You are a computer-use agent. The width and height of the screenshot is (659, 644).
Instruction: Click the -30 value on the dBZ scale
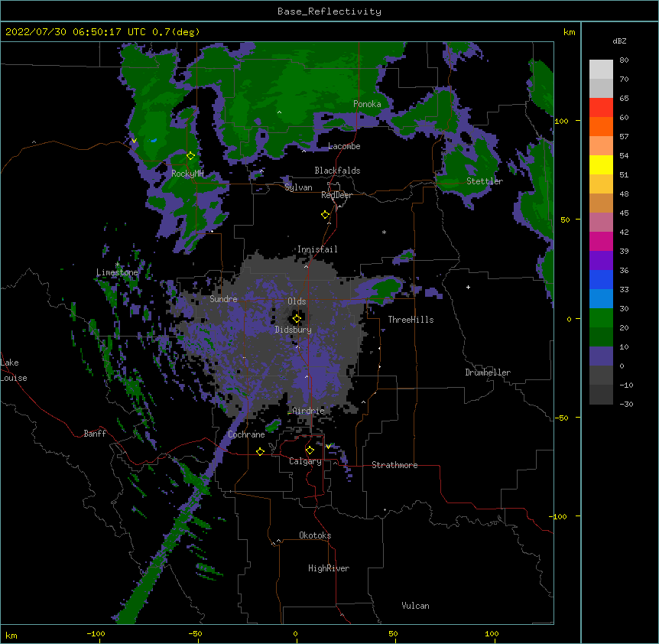point(626,404)
